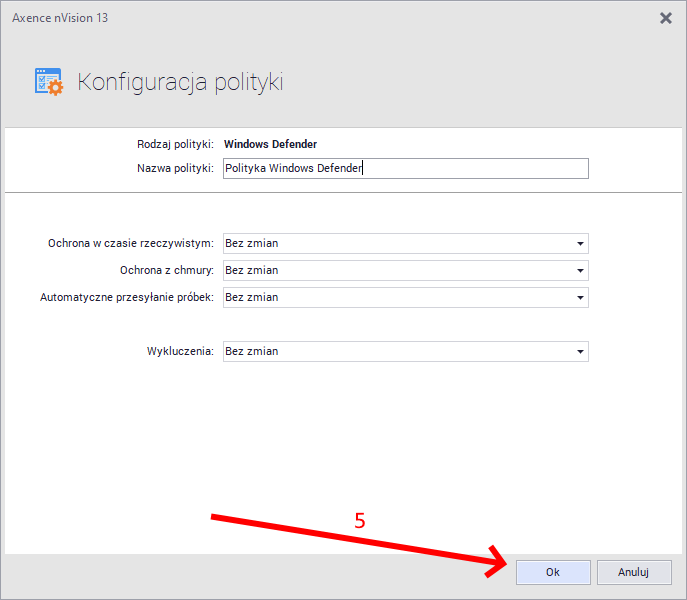Click the Automatyczne przesyłanie próbek label
Viewport: 687px width, 600px height.
pos(126,297)
